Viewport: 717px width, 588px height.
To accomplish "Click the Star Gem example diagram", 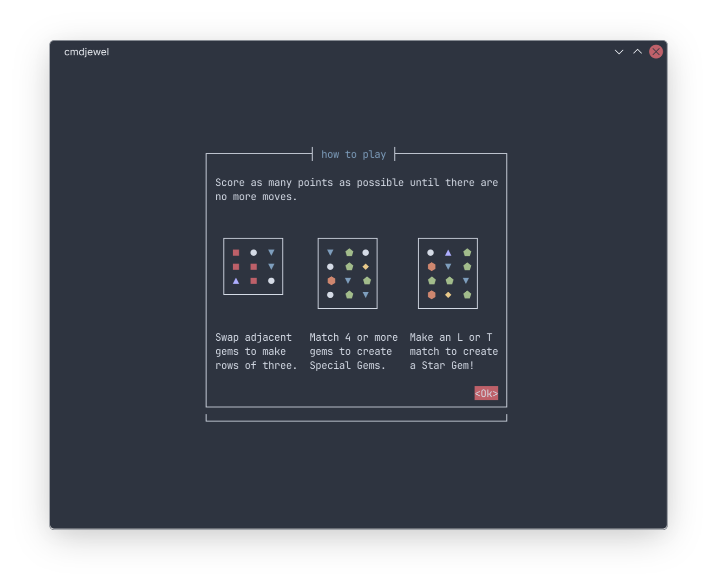I will [448, 273].
